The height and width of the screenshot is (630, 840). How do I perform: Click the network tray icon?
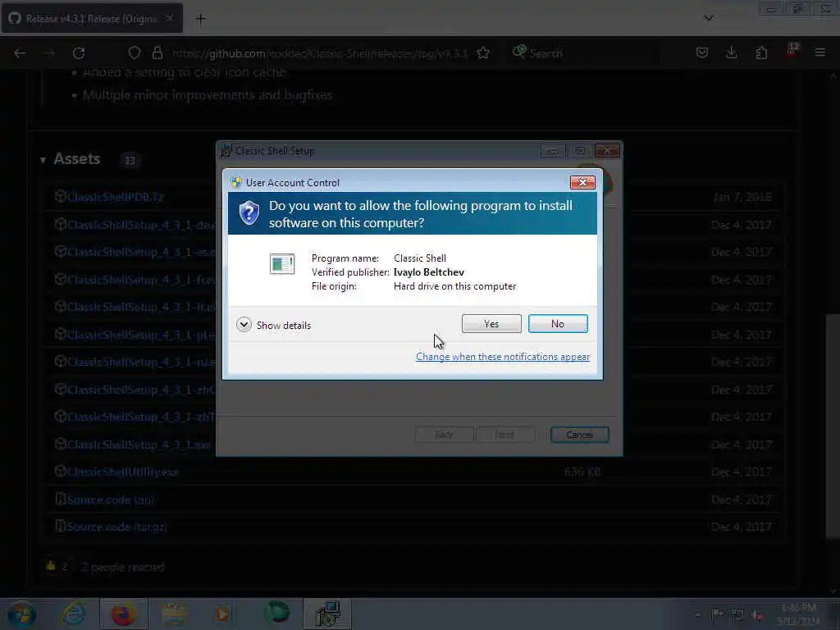pos(737,615)
